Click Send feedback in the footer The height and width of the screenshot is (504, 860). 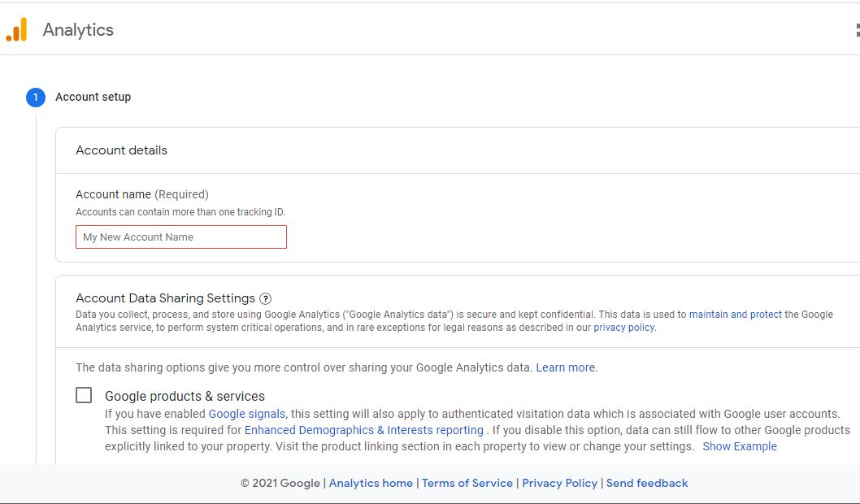tap(646, 483)
